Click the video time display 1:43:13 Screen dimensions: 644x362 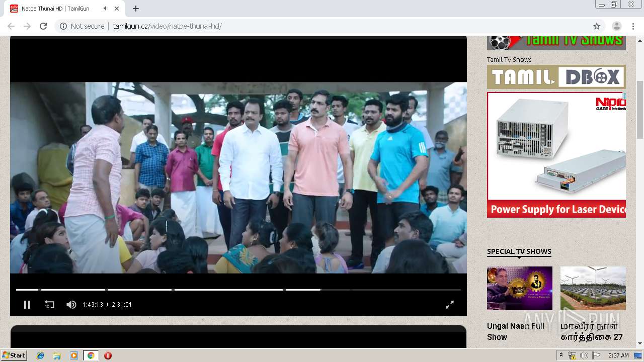[x=93, y=305]
